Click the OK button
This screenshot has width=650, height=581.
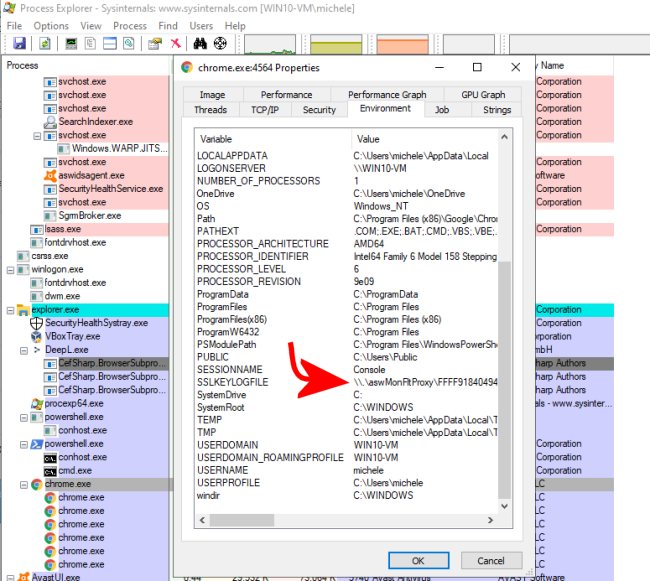pos(418,561)
